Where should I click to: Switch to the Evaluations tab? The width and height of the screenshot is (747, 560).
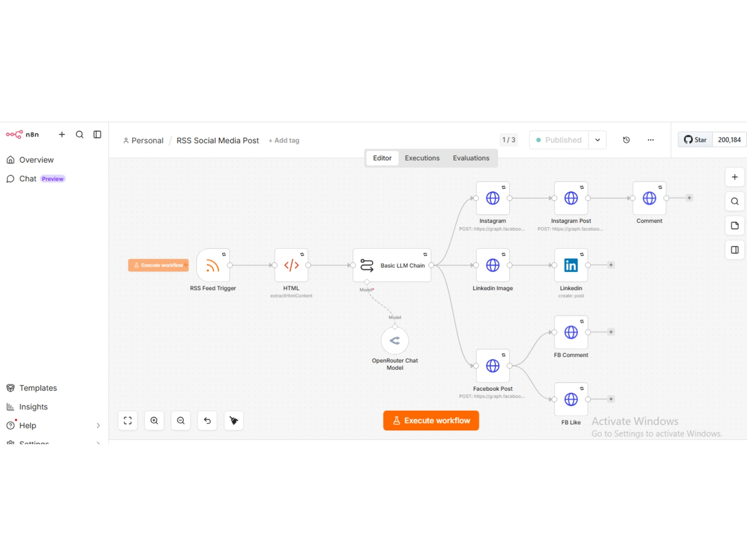471,158
